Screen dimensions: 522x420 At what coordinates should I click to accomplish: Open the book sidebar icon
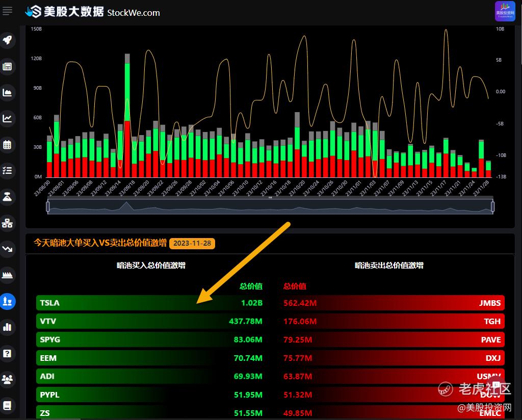(x=7, y=405)
